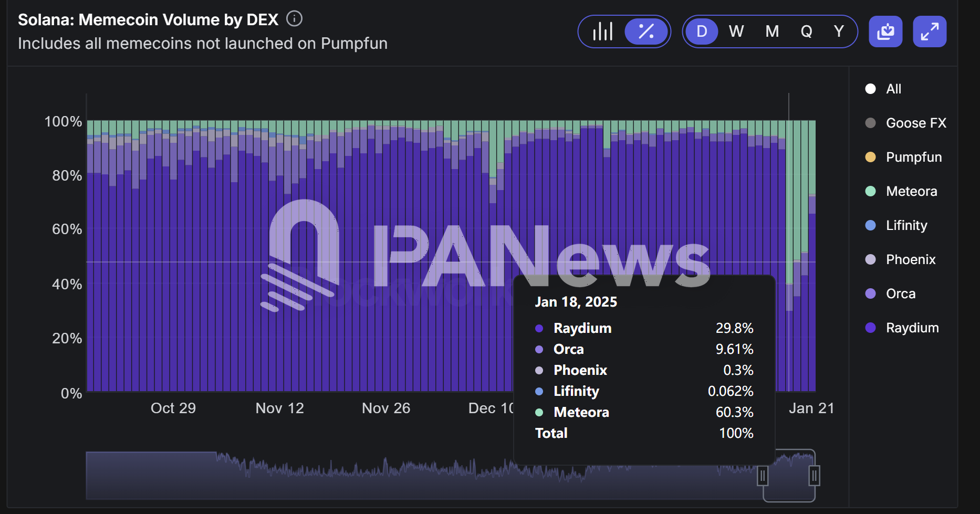
Task: Switch to Quarterly (Q) timeframe
Action: click(806, 32)
